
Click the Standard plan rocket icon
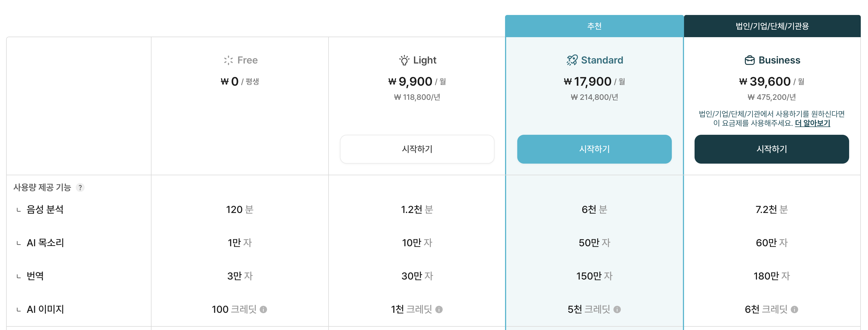(572, 60)
